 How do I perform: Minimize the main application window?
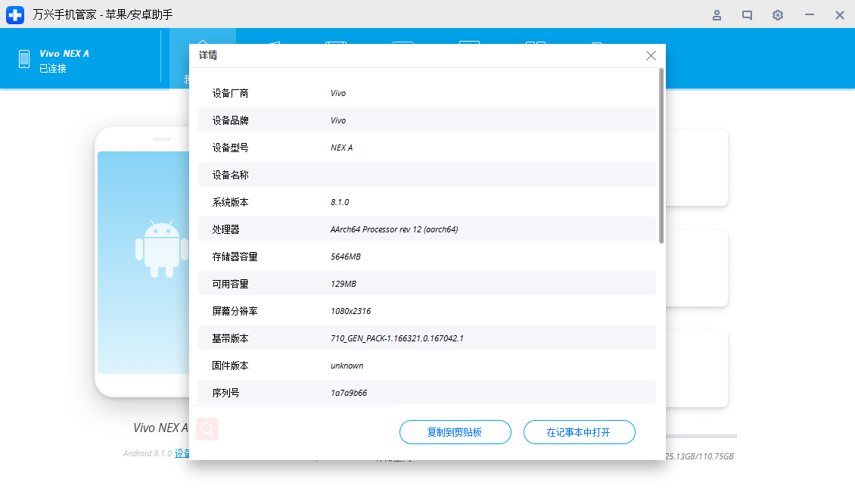click(x=809, y=14)
